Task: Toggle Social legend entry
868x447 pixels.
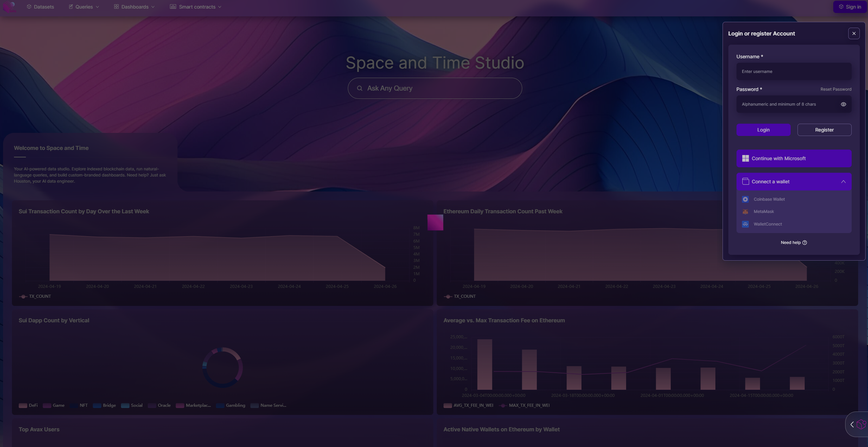Action: pyautogui.click(x=132, y=406)
